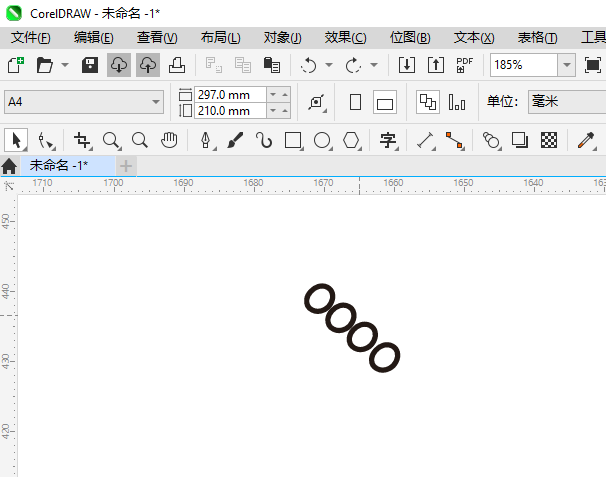606x477 pixels.
Task: Toggle all-pages layout button
Action: pos(428,102)
